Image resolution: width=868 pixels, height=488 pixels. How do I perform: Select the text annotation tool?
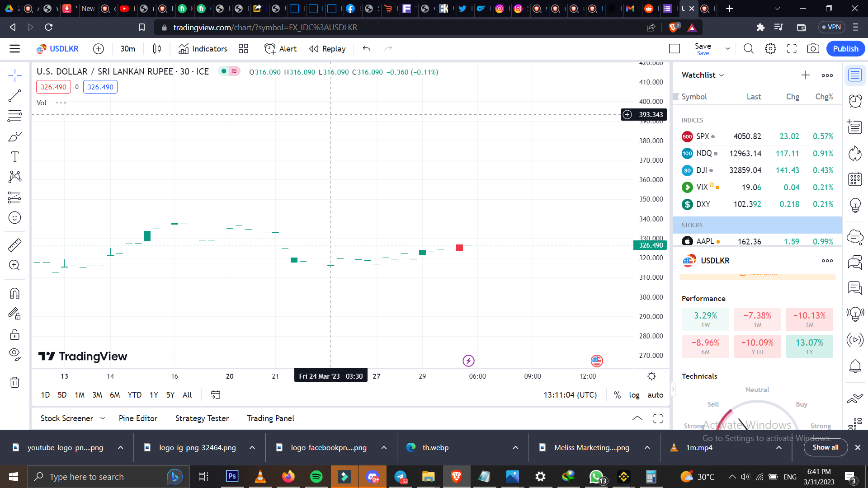pos(14,157)
